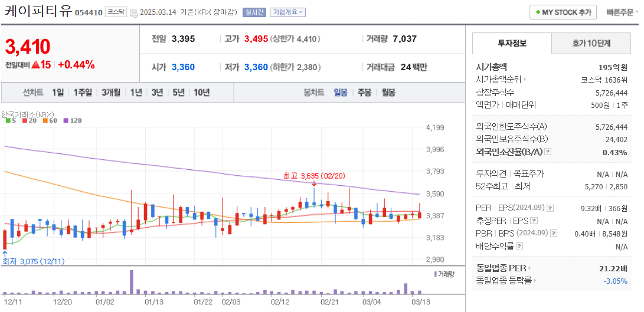Open 동일업종 PER arrow link

[x=529, y=268]
